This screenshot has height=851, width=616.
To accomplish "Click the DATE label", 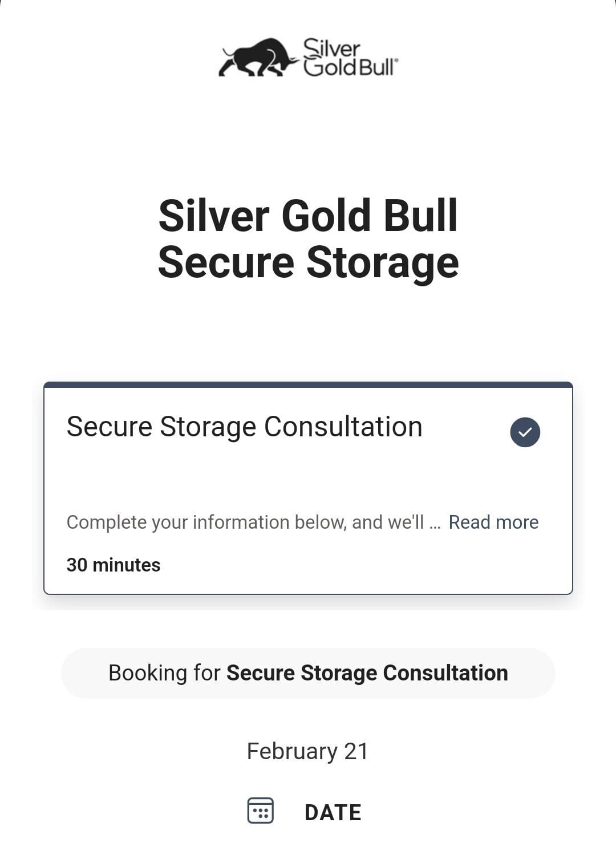I will (333, 812).
